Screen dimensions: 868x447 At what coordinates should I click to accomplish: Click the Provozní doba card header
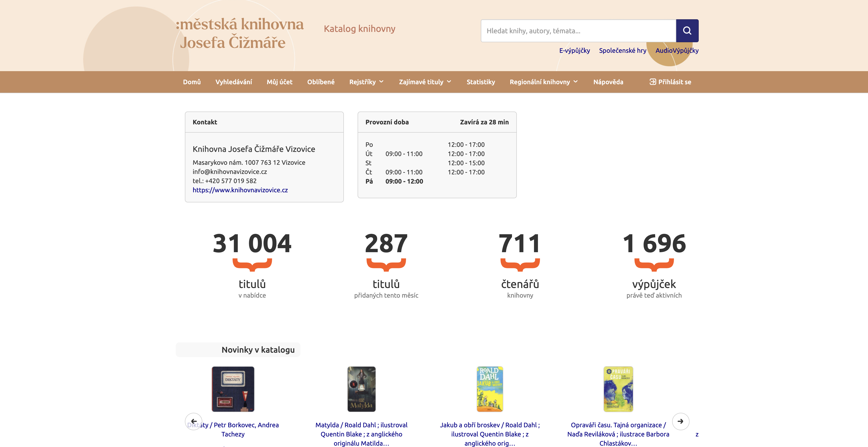(x=437, y=122)
